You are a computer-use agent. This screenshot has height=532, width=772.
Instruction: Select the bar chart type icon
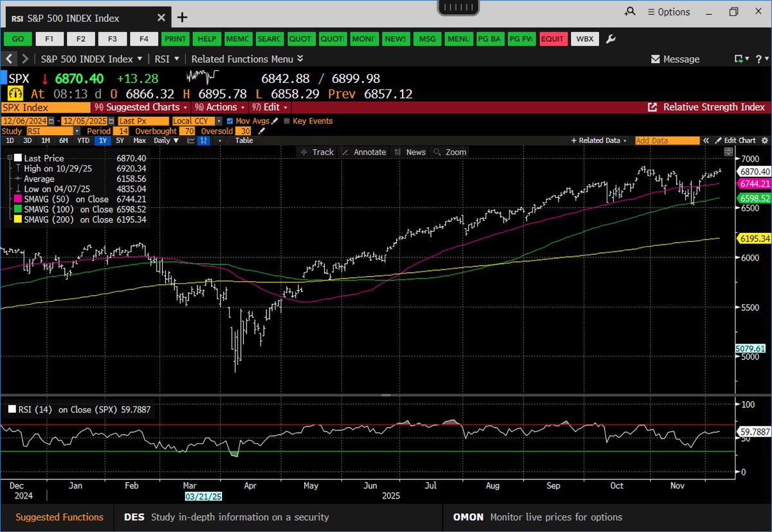(204, 140)
